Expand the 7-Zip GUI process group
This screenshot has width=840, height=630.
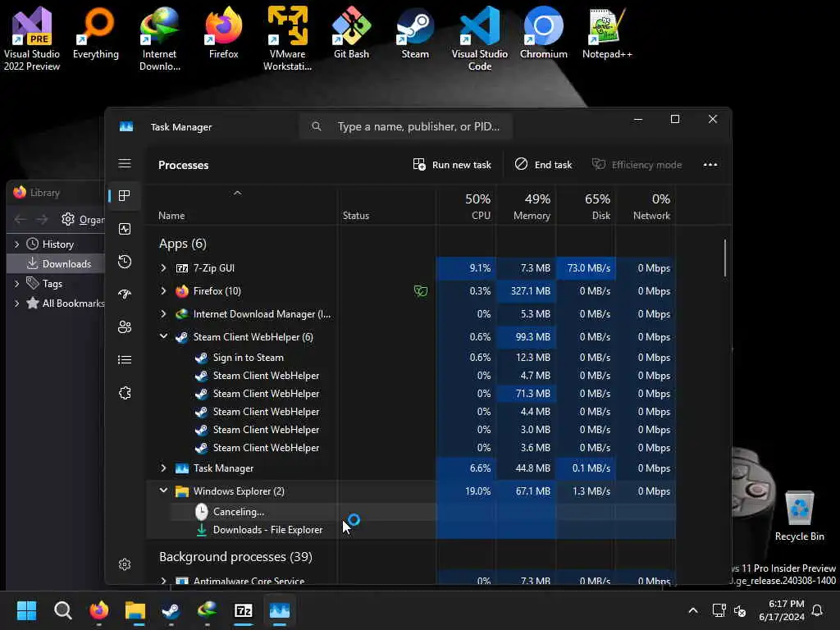[163, 268]
